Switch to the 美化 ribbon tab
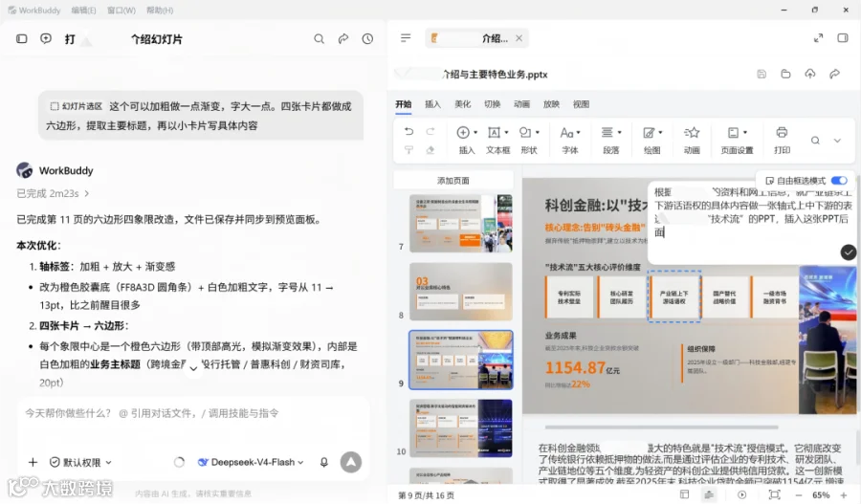The height and width of the screenshot is (504, 861). (462, 103)
